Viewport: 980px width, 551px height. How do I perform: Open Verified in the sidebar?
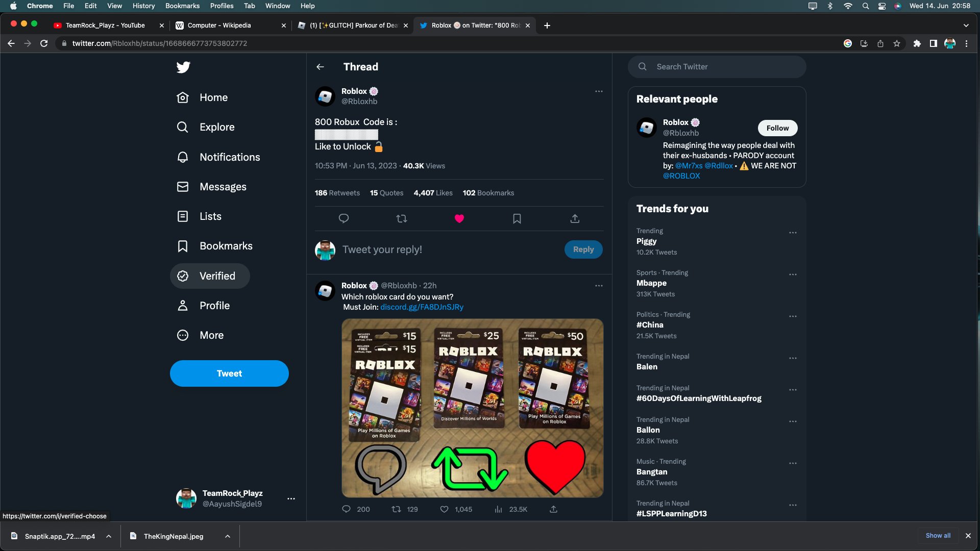pos(210,276)
